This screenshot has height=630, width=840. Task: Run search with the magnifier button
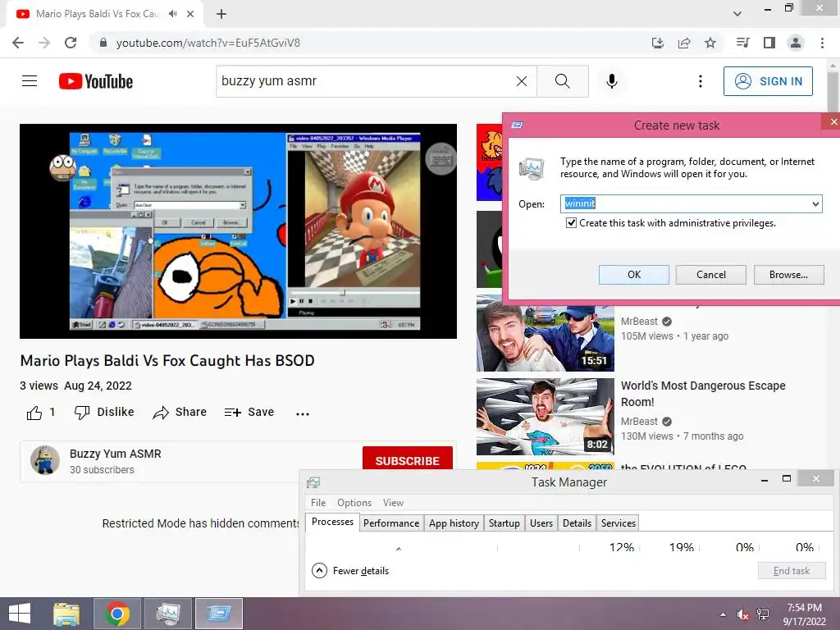click(563, 81)
